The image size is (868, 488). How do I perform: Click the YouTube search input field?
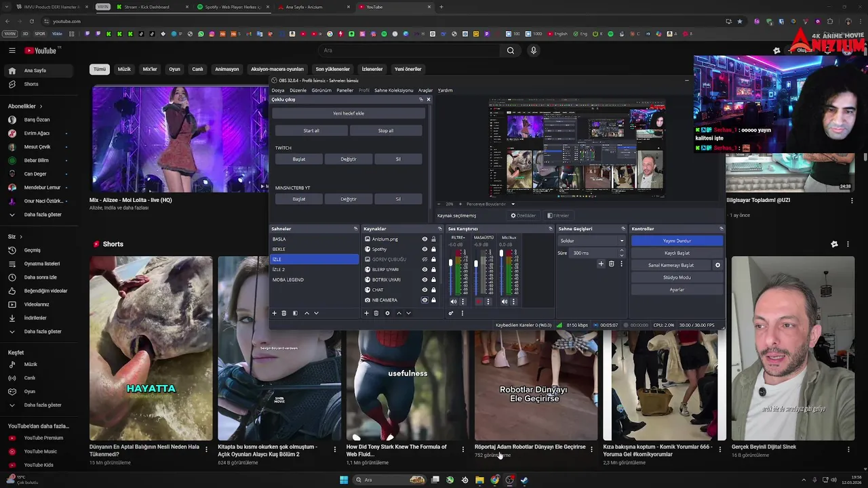click(x=410, y=50)
